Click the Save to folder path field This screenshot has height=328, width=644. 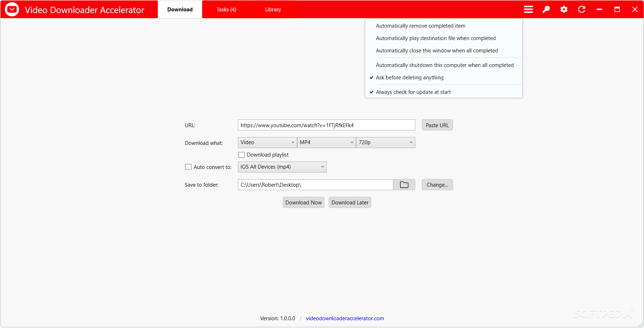click(x=316, y=185)
